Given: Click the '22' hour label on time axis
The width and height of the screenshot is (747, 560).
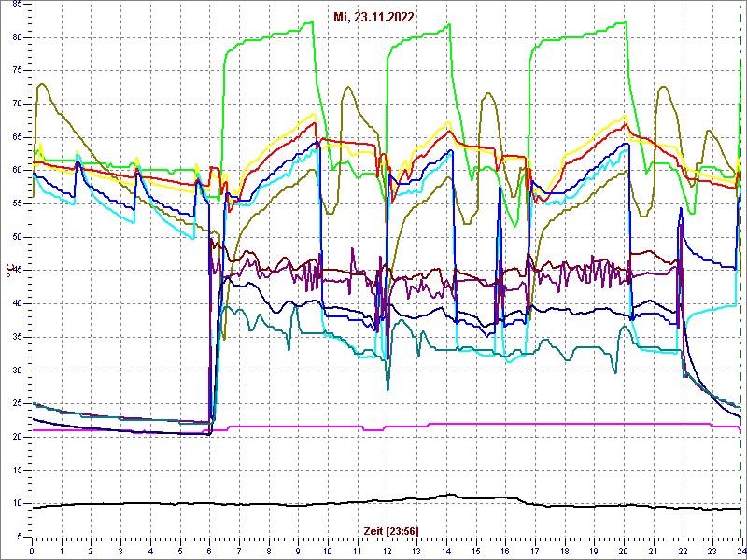Looking at the screenshot, I should 682,552.
